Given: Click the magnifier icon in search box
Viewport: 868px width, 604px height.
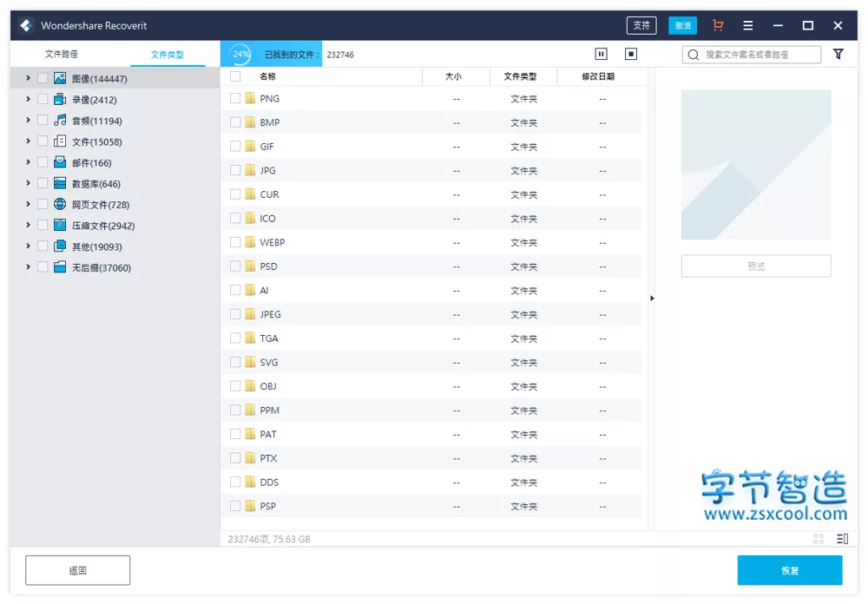Looking at the screenshot, I should tap(693, 55).
